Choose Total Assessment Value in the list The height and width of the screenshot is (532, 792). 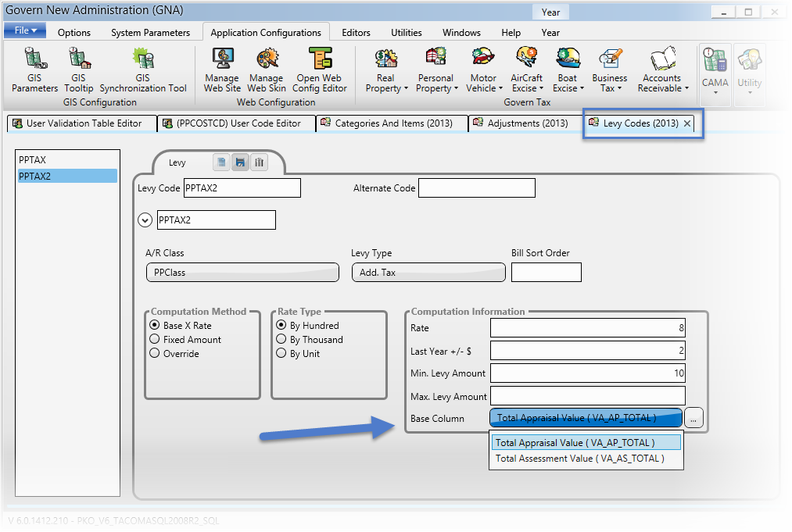pyautogui.click(x=579, y=459)
